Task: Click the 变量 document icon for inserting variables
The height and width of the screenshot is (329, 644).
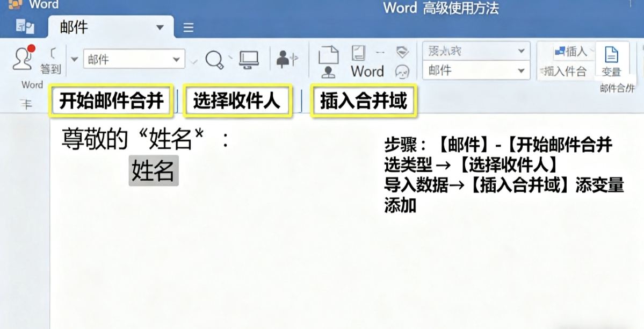Action: pyautogui.click(x=611, y=59)
